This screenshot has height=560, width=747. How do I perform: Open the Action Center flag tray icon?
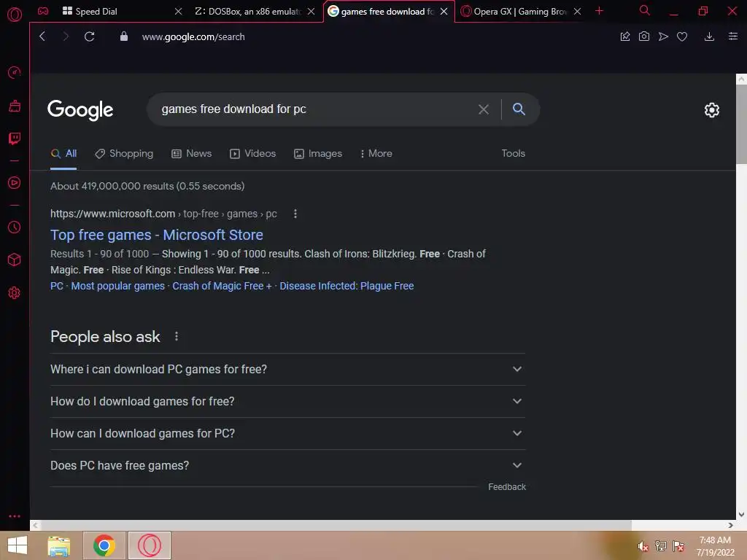click(x=678, y=546)
